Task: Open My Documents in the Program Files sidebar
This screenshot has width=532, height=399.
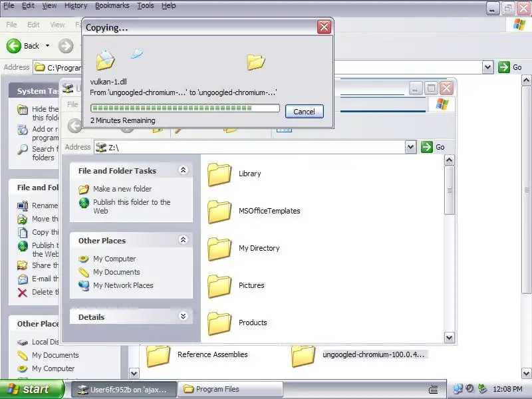Action: [x=55, y=355]
